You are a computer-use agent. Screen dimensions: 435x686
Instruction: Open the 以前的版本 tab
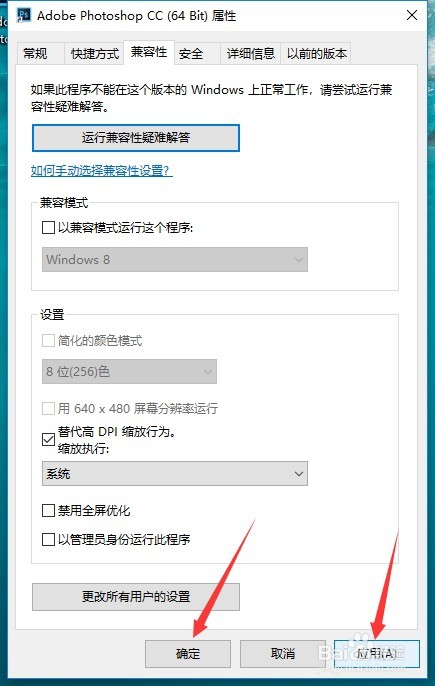316,54
